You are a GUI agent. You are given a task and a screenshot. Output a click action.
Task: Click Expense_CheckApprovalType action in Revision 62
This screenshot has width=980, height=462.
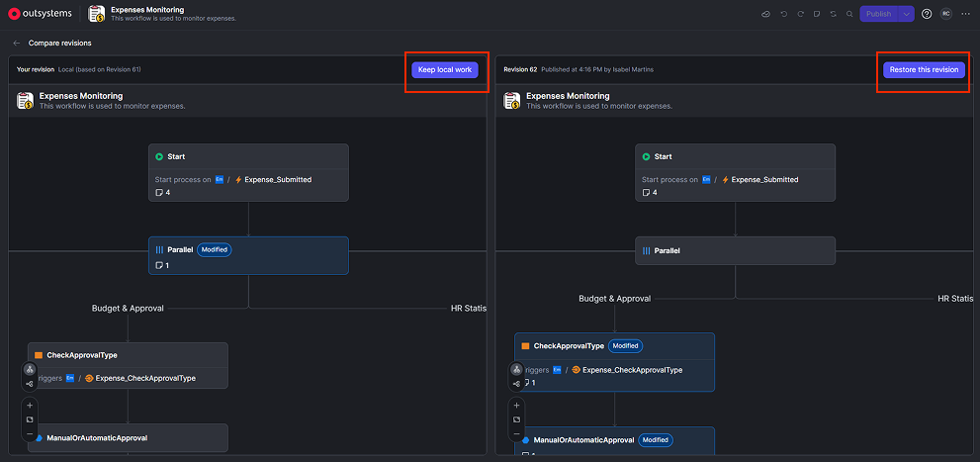pyautogui.click(x=627, y=370)
